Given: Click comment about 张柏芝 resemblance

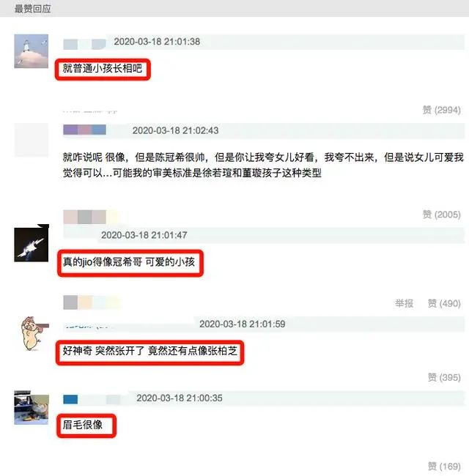Looking at the screenshot, I should point(149,351).
